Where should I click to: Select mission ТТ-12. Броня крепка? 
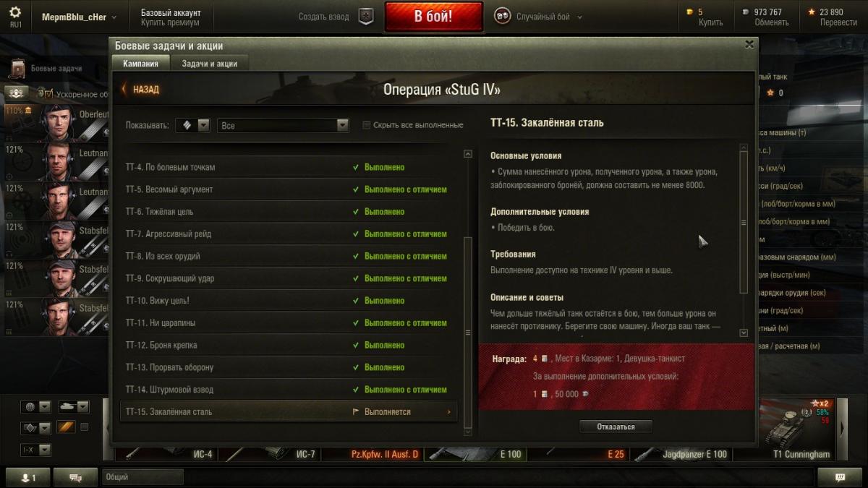coord(289,345)
